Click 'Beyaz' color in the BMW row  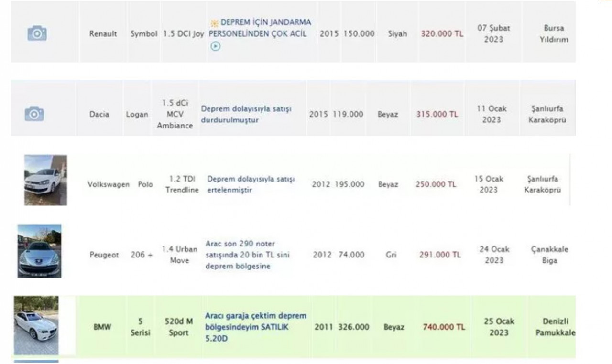pyautogui.click(x=394, y=328)
